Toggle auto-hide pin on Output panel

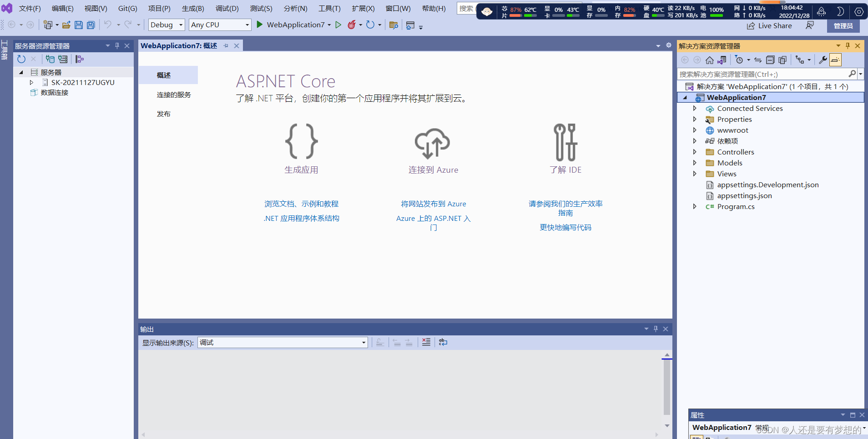[656, 329]
